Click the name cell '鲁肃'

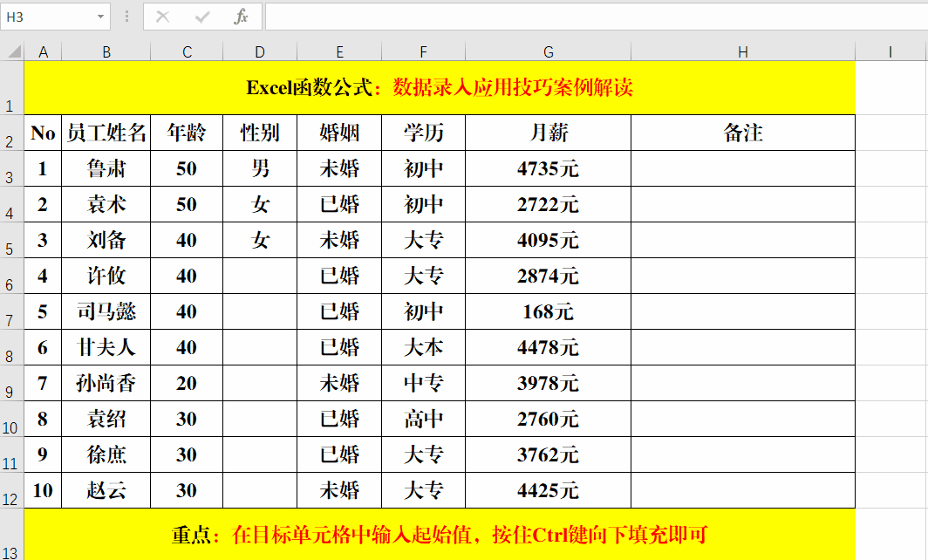click(x=106, y=168)
